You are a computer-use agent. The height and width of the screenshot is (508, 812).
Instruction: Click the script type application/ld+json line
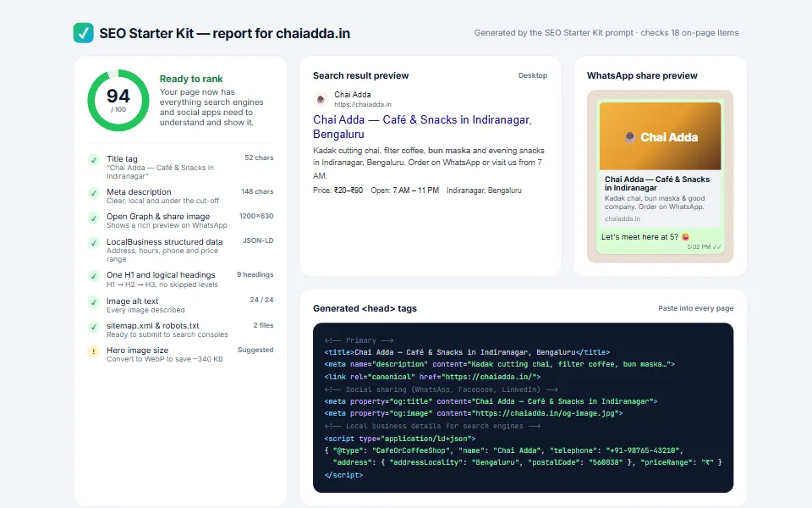(x=400, y=439)
